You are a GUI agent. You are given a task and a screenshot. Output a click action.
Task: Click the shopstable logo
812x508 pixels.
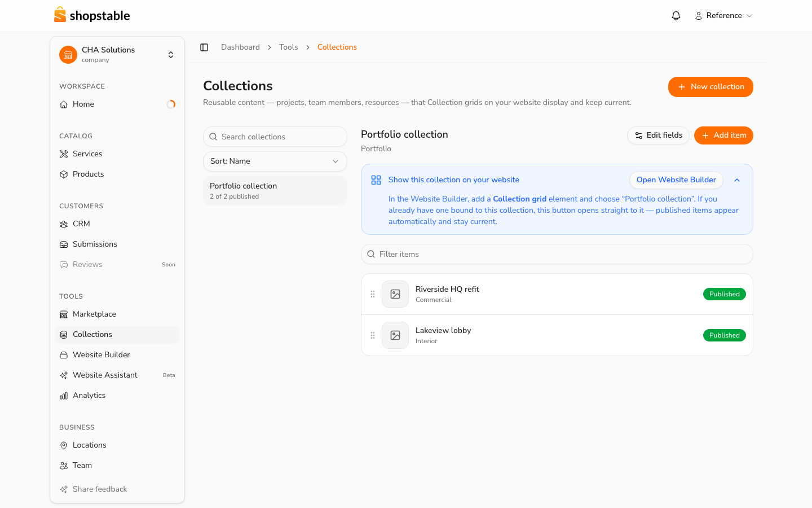point(92,15)
